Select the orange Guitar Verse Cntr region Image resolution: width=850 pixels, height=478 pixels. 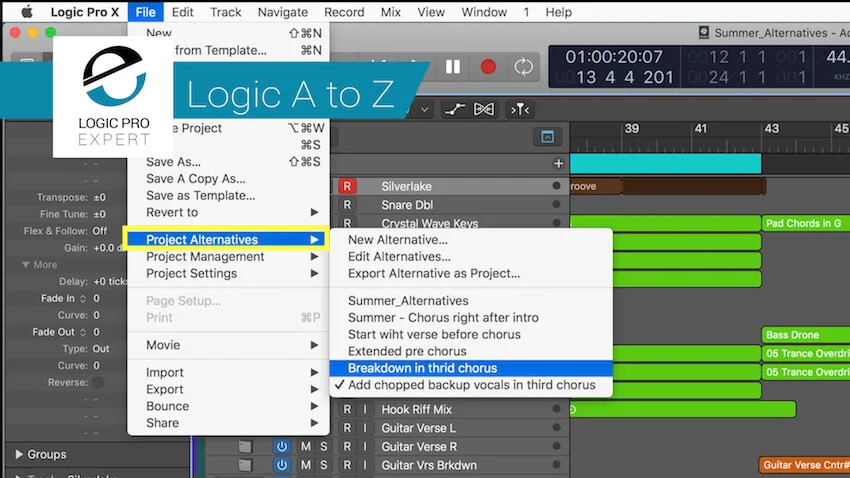tap(804, 465)
